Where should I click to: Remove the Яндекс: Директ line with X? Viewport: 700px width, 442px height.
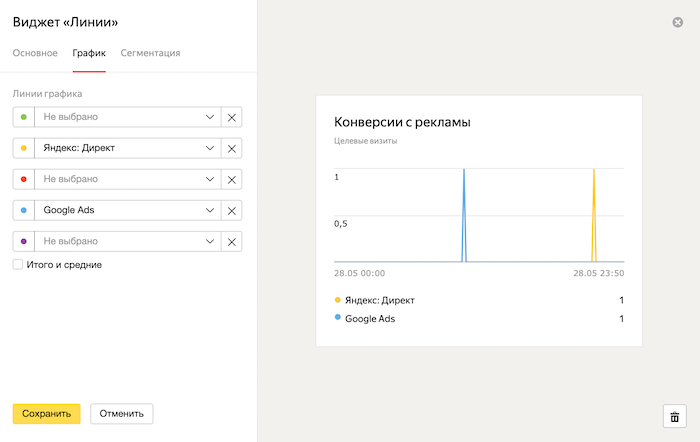click(x=232, y=148)
